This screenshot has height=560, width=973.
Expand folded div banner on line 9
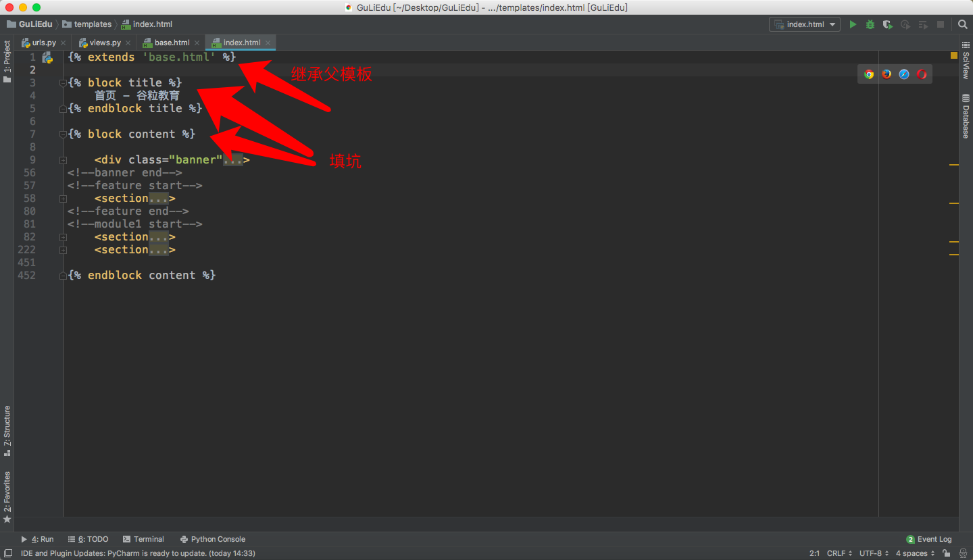(x=63, y=160)
